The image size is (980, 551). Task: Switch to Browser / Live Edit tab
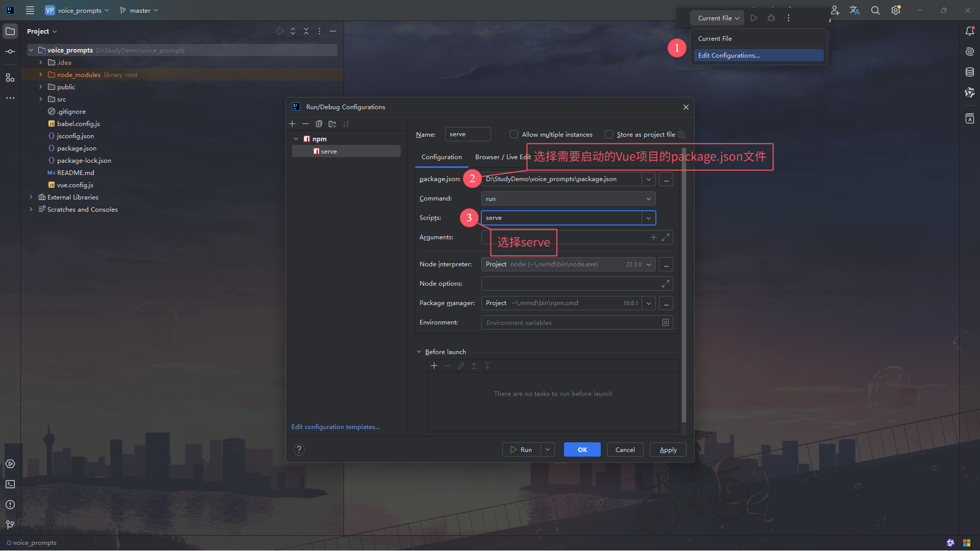pos(502,157)
